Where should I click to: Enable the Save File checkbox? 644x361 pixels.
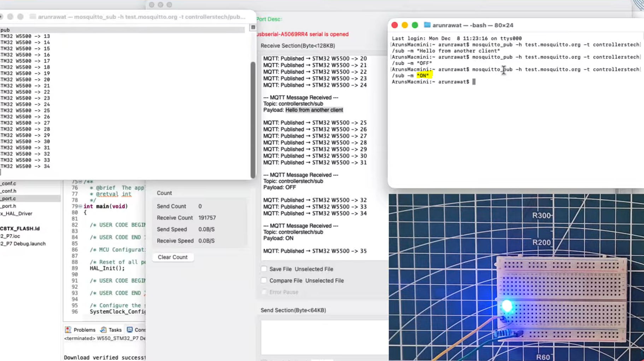(264, 269)
